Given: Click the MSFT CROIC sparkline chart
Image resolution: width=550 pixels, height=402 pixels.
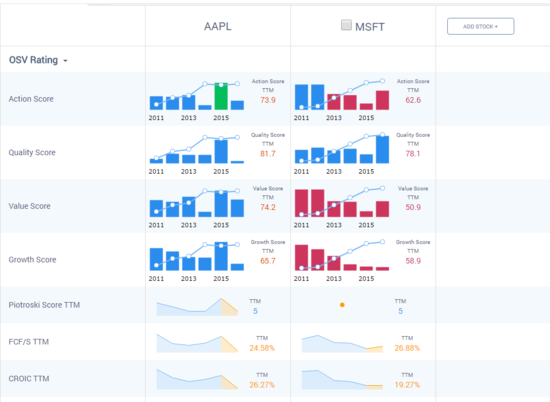Looking at the screenshot, I should [x=342, y=380].
